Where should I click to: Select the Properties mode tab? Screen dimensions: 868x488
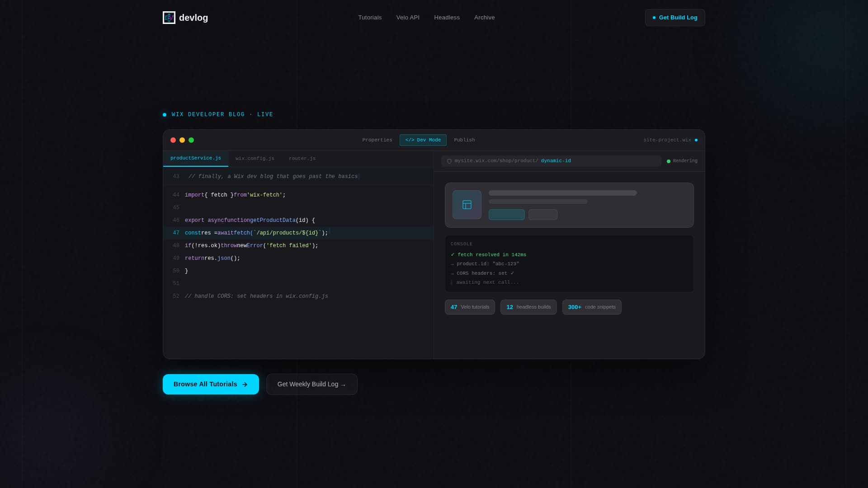[377, 140]
